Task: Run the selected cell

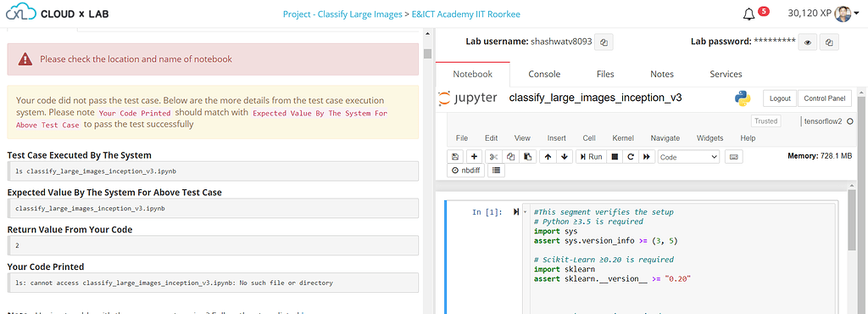Action: coord(591,157)
